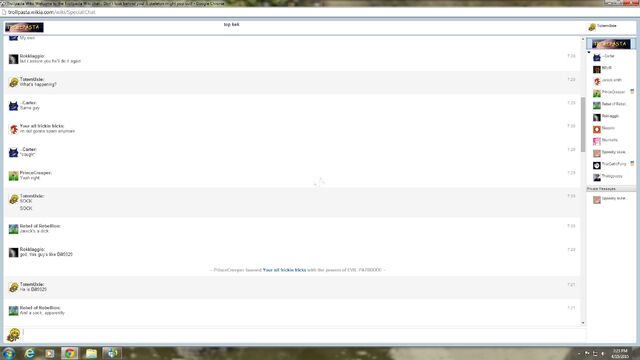The image size is (640, 360).
Task: Click the red Sonic avatar beside the spammer's message
Action: point(13,129)
